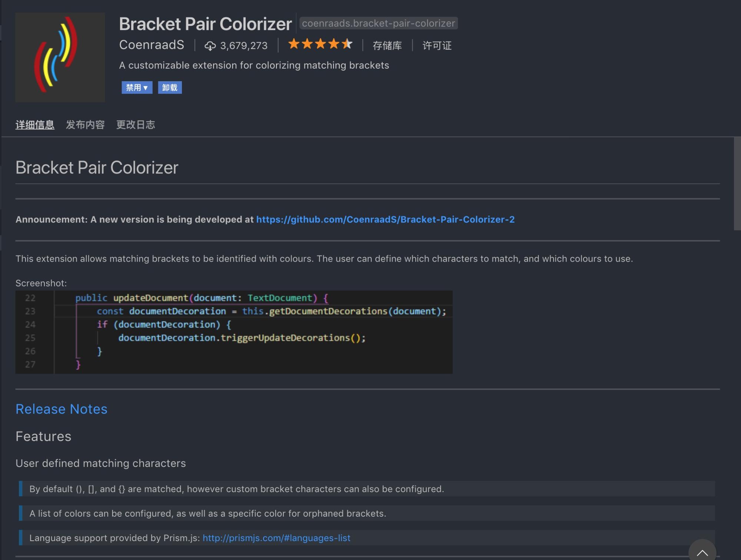741x560 pixels.
Task: Switch to the 详细信息 details tab
Action: [x=35, y=125]
